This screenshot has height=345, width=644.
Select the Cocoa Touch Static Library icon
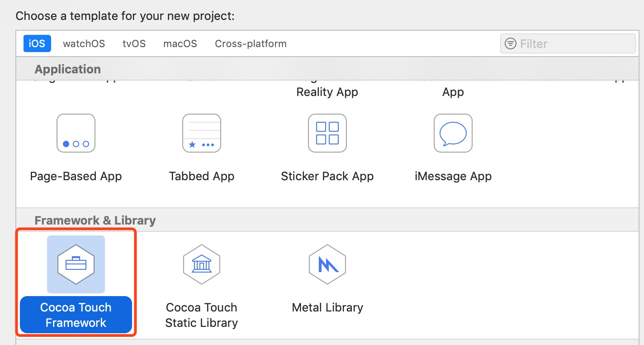pyautogui.click(x=202, y=264)
